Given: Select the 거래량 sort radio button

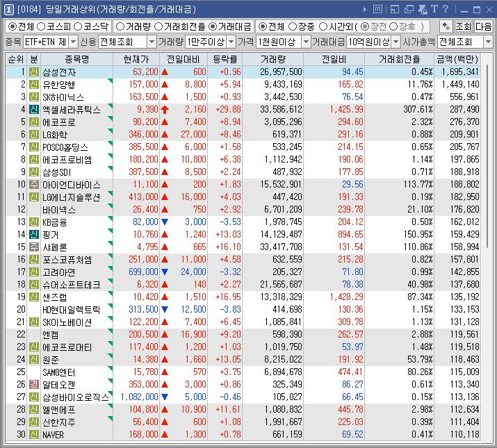Looking at the screenshot, I should [x=120, y=26].
